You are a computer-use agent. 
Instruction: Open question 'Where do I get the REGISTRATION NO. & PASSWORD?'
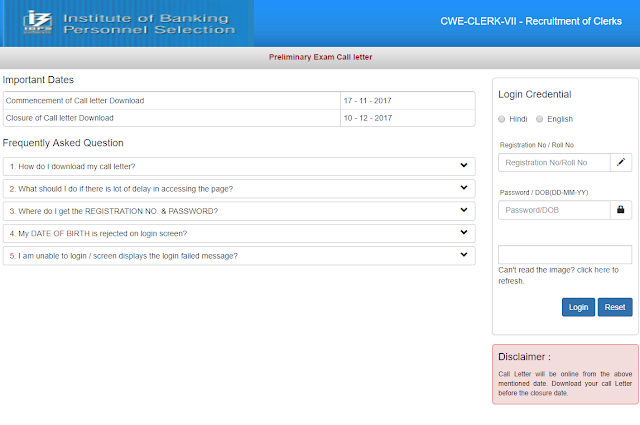239,211
